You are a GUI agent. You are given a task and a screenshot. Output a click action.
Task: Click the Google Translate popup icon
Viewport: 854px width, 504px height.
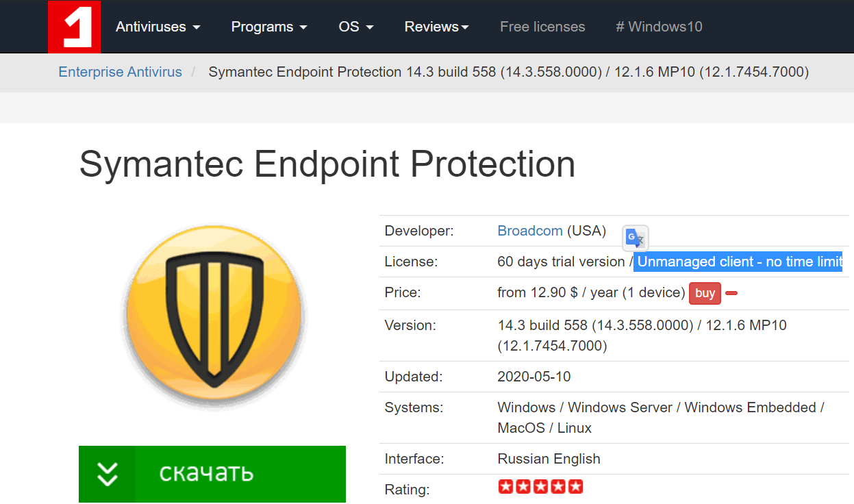click(635, 238)
